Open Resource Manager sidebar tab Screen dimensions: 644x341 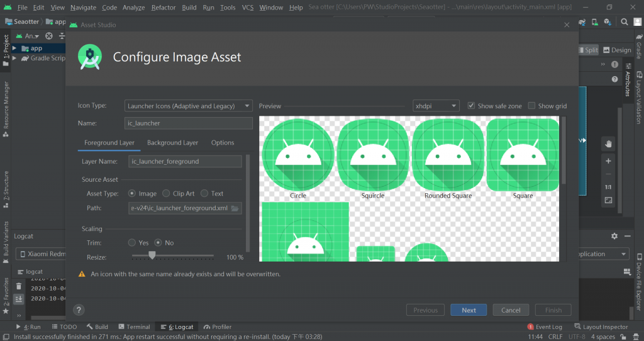point(6,109)
